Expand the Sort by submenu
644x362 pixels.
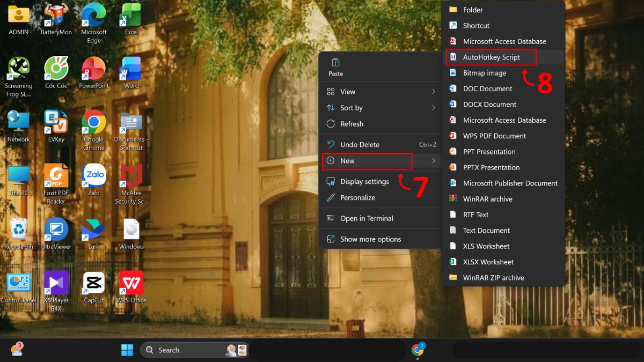click(x=434, y=107)
